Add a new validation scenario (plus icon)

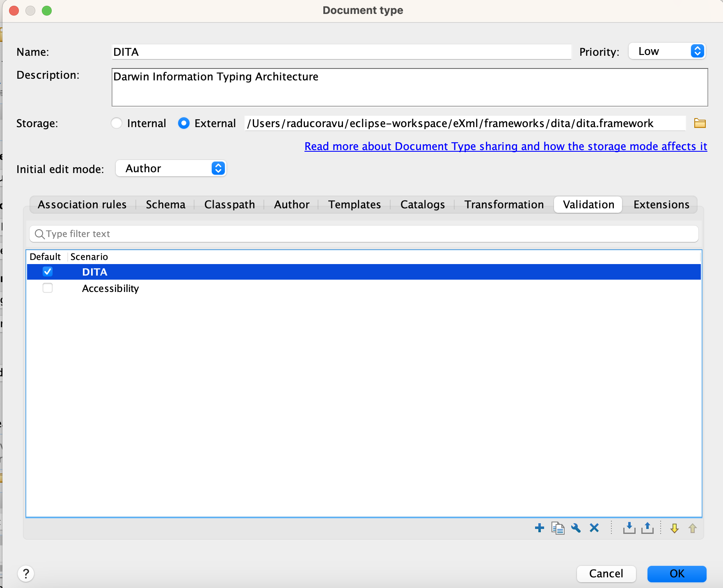pos(540,528)
